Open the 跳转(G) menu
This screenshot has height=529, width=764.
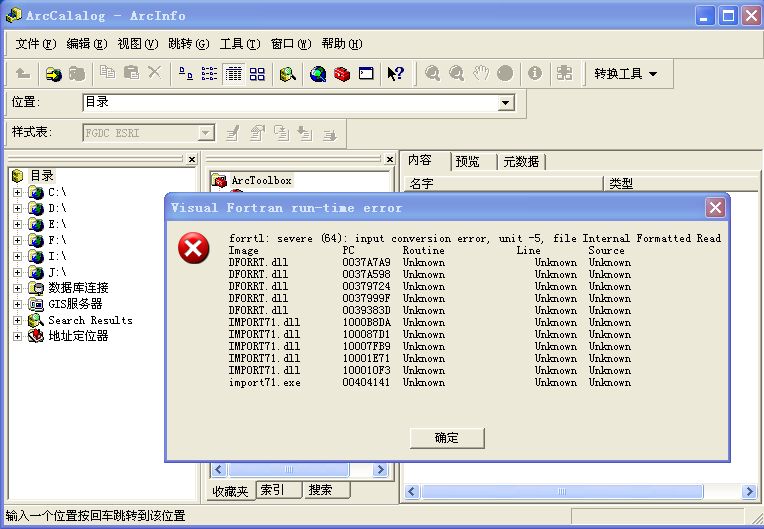189,44
